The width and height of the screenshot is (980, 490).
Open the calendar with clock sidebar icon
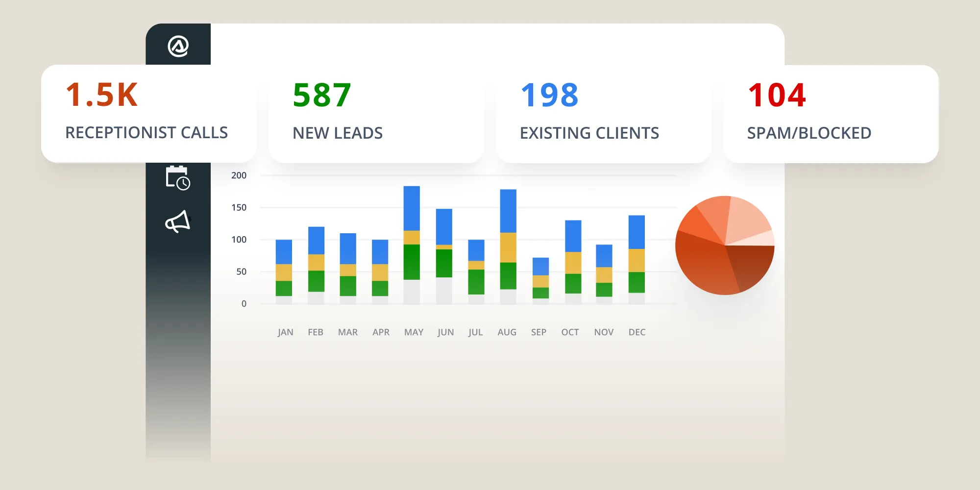pos(177,179)
